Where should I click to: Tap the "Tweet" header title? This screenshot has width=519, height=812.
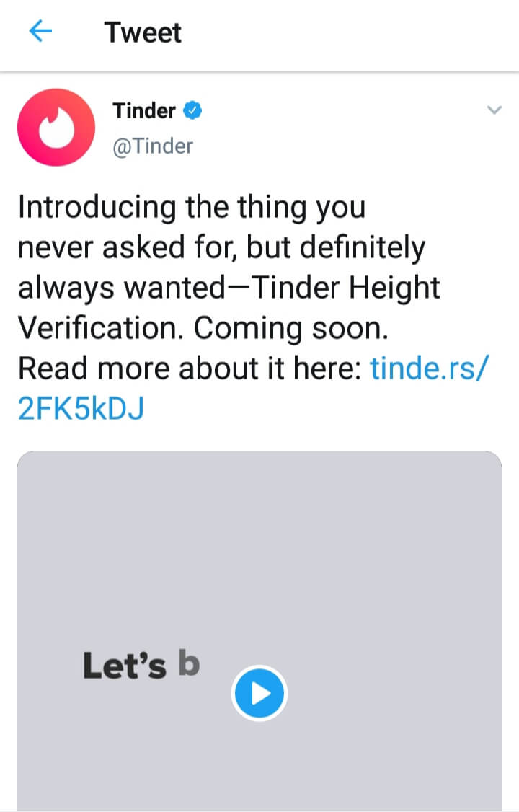pos(143,32)
